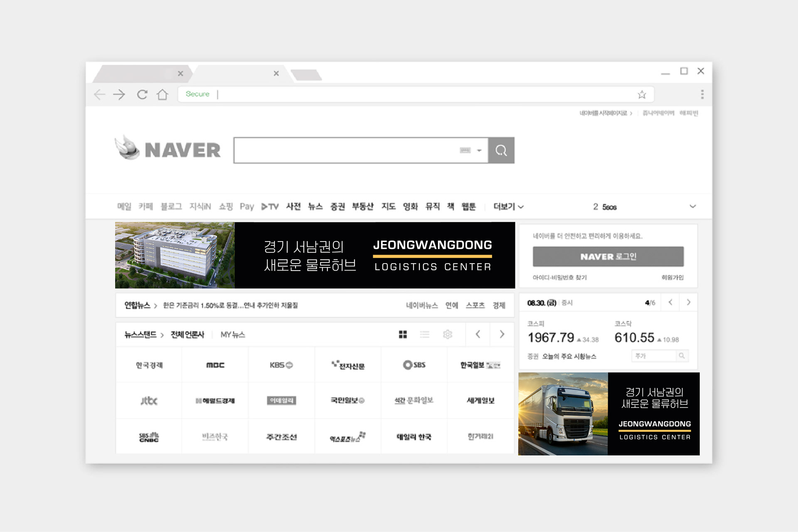This screenshot has width=798, height=532.
Task: Open the TV service link
Action: coord(270,207)
